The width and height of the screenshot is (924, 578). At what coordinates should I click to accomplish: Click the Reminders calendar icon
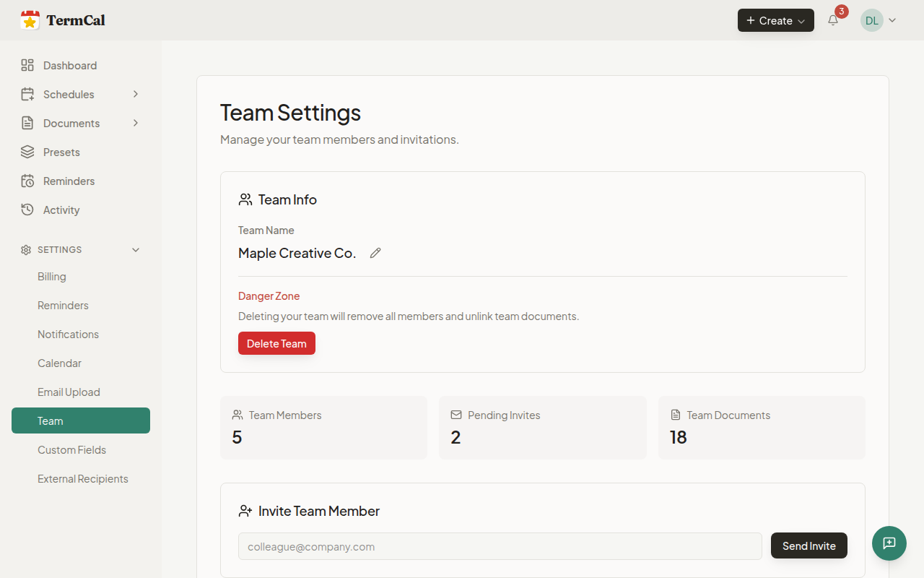point(27,181)
